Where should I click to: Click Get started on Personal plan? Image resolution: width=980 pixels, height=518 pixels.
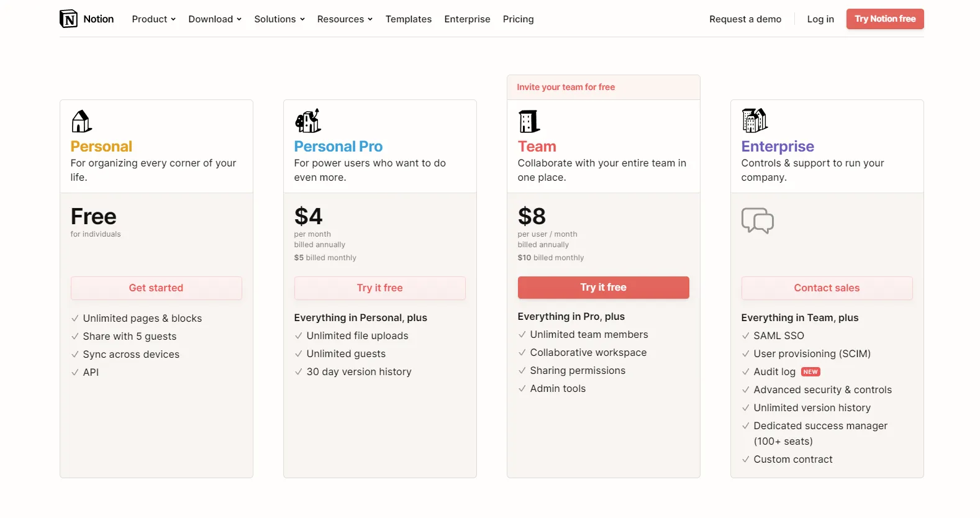157,288
